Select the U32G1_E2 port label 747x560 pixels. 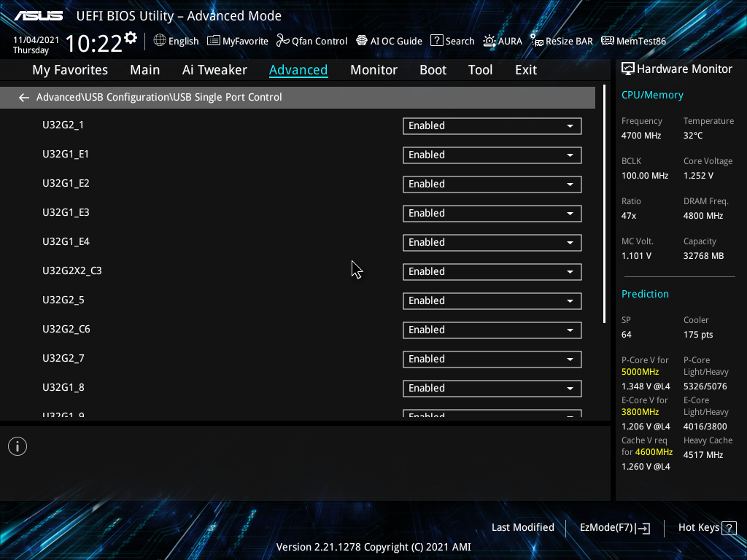pos(66,183)
